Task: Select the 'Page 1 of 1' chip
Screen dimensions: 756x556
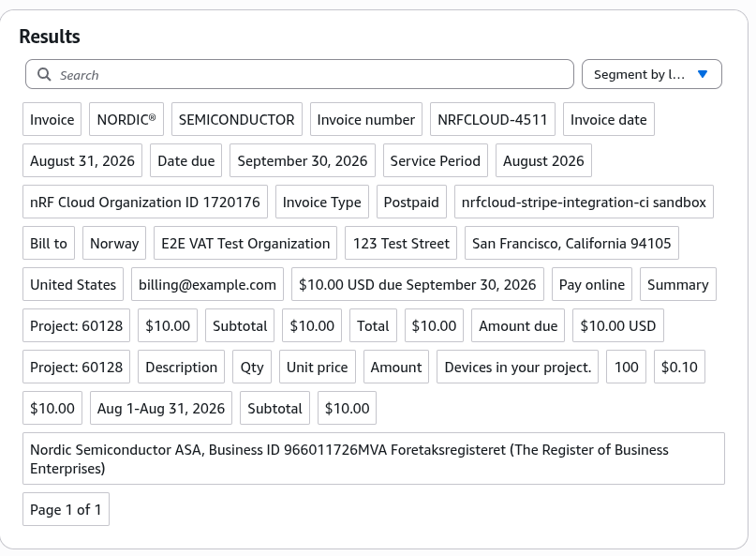Action: click(67, 509)
